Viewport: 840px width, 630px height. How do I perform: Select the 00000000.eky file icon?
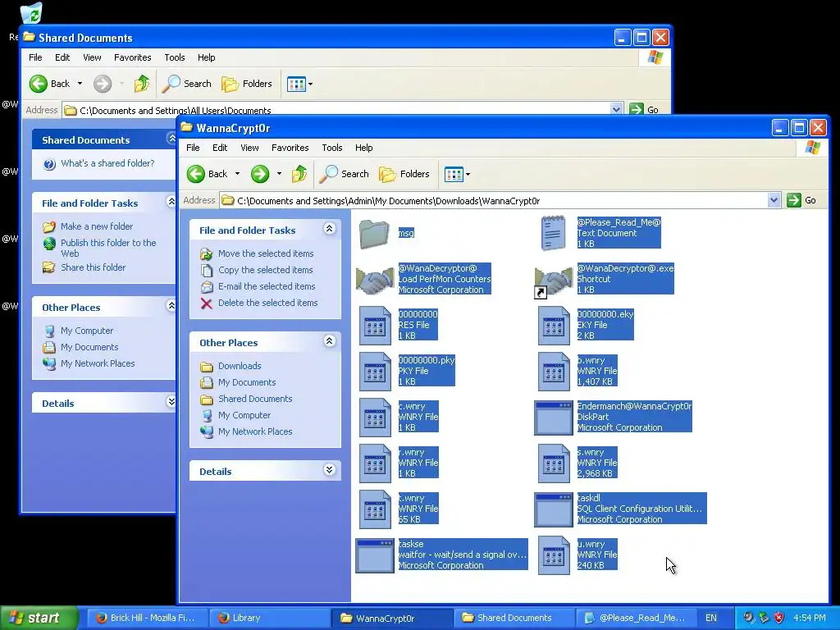(554, 325)
